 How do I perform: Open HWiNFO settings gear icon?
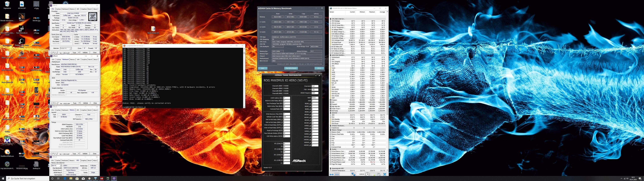pos(379,174)
